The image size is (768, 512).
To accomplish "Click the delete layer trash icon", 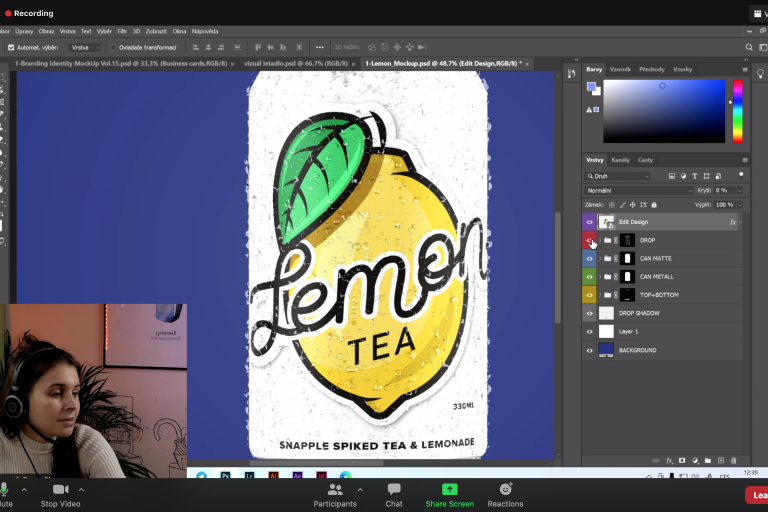I will point(735,461).
